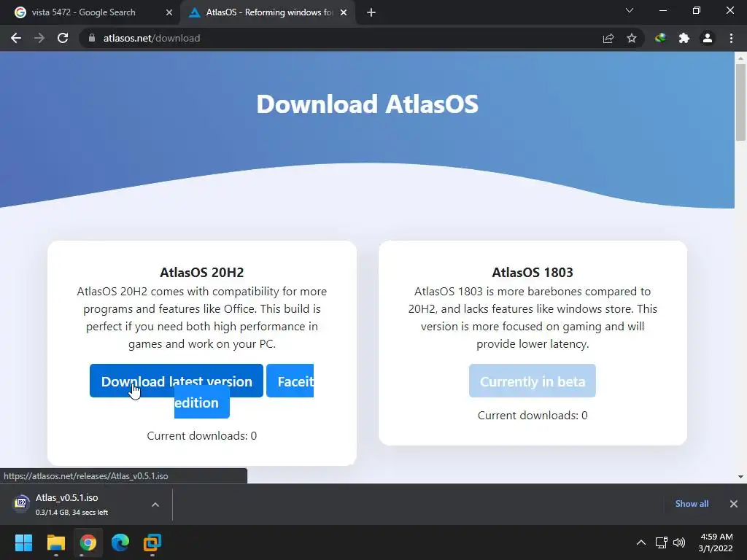Click Current downloads: 0 under 20H2
This screenshot has width=747, height=560.
coord(202,436)
